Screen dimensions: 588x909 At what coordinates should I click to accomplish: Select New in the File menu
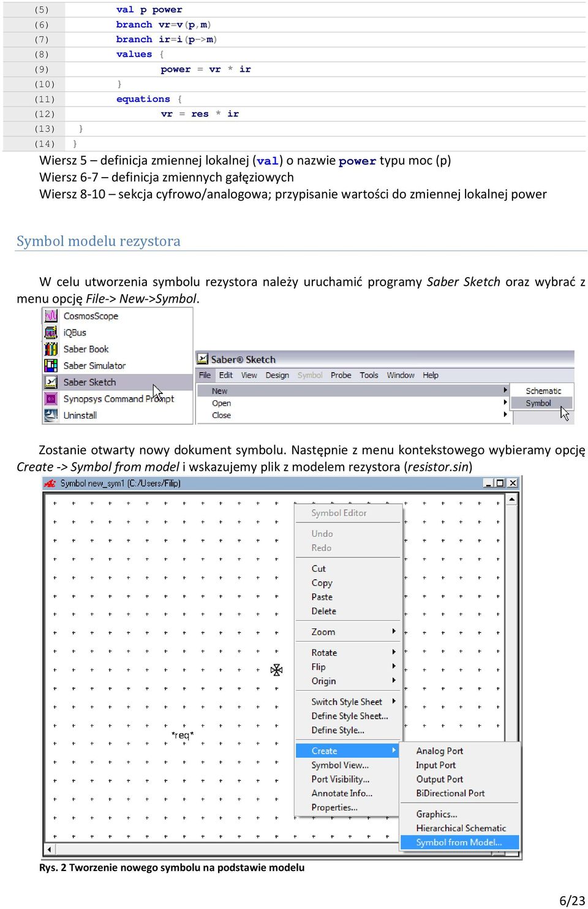click(x=353, y=390)
